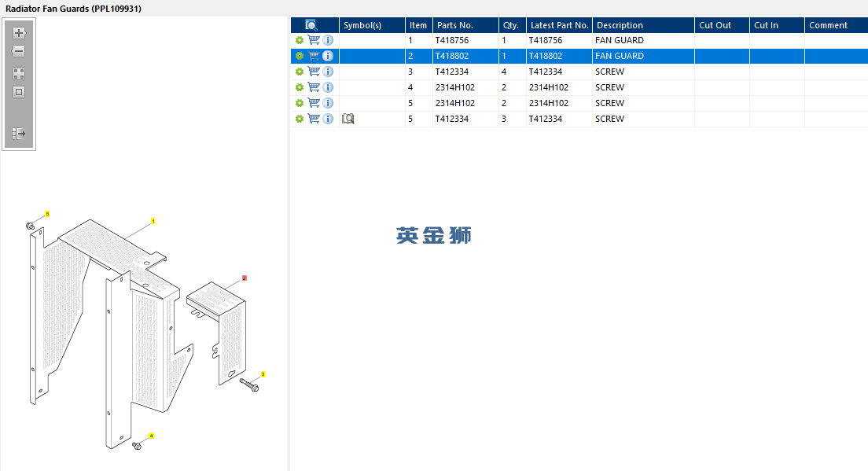Sort by Latest Part No. column header
Screen dimensions: 868x471
pos(559,25)
